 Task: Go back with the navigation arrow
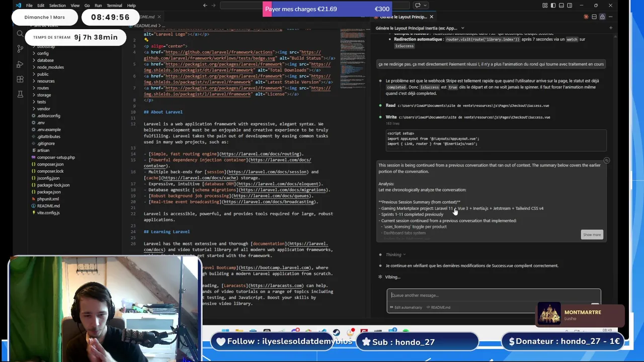pyautogui.click(x=205, y=6)
